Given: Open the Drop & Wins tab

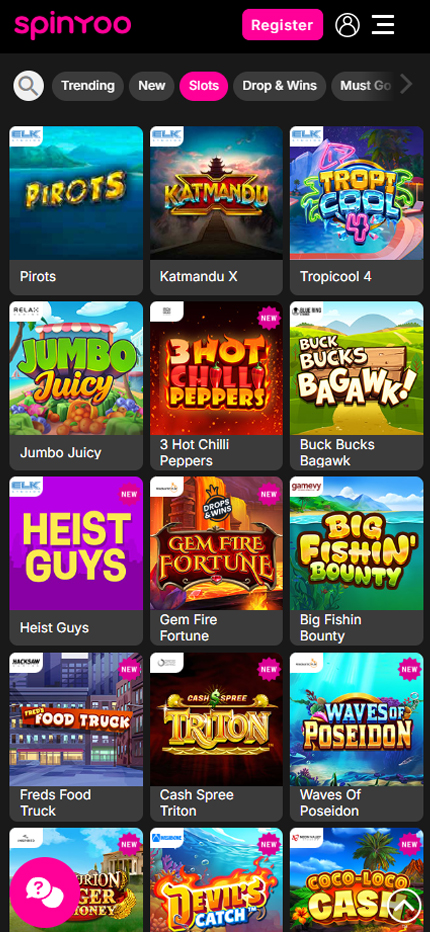Looking at the screenshot, I should point(280,86).
